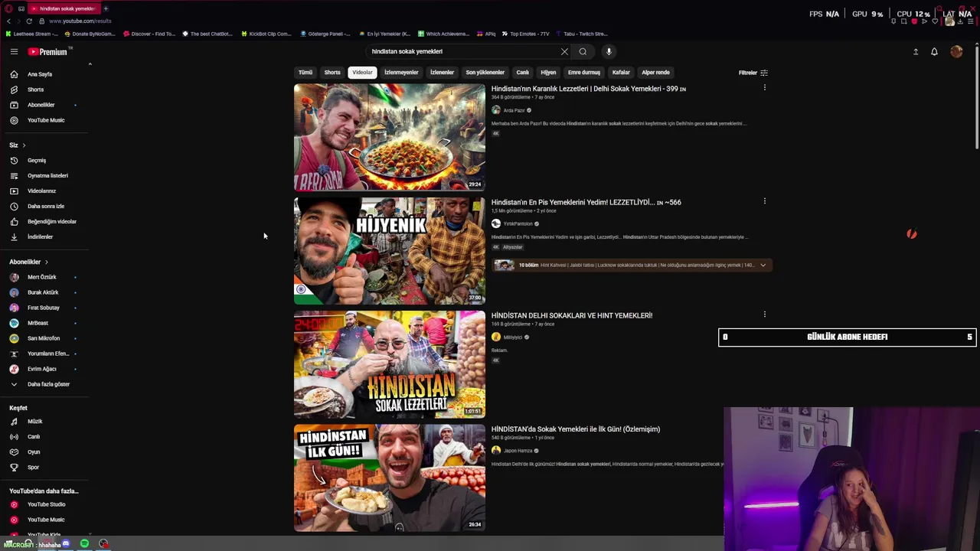Expand the Abonelikler section heading arrow
980x551 pixels.
[x=46, y=262]
